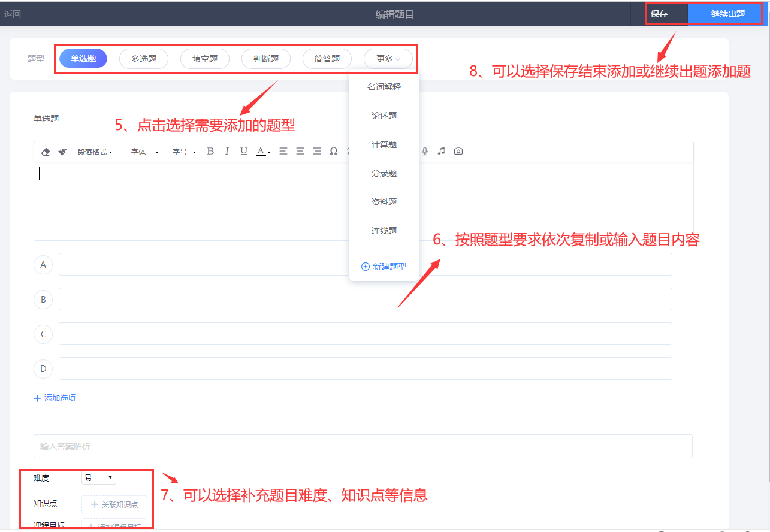Open the 段落格式 paragraph format dropdown
Viewport: 770px width, 532px height.
pos(95,152)
